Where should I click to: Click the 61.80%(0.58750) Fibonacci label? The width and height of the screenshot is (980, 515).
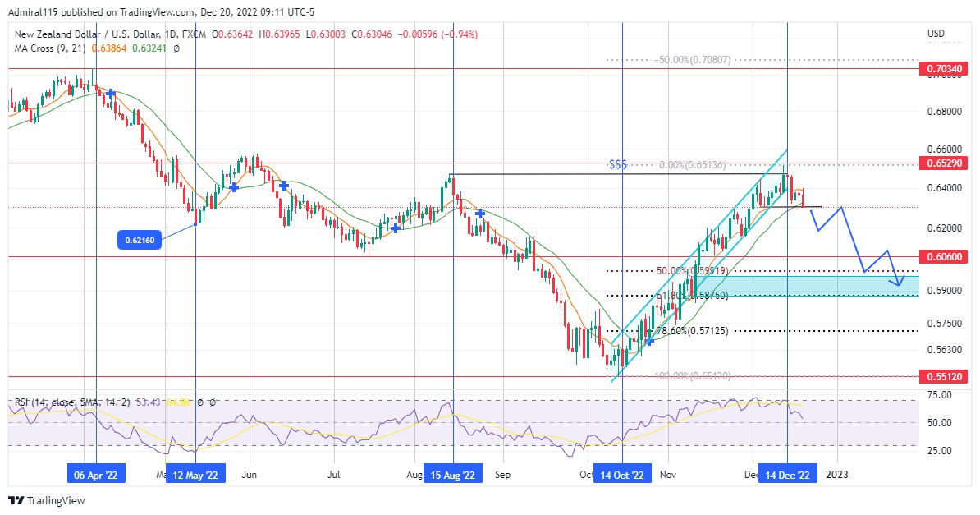pos(692,296)
